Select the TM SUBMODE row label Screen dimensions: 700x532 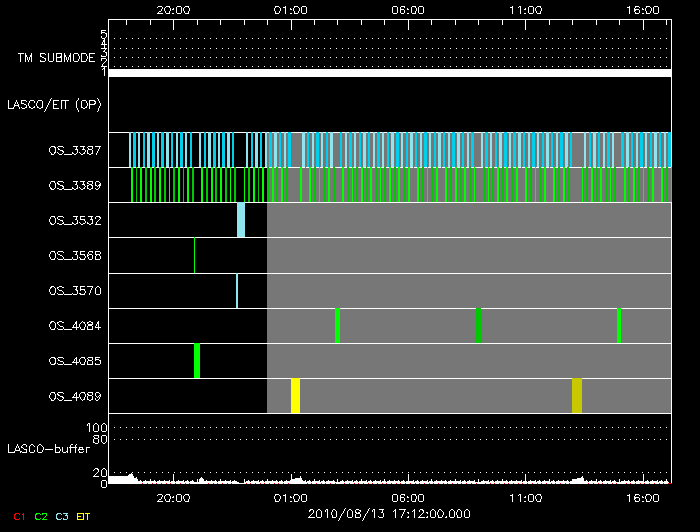tap(56, 58)
